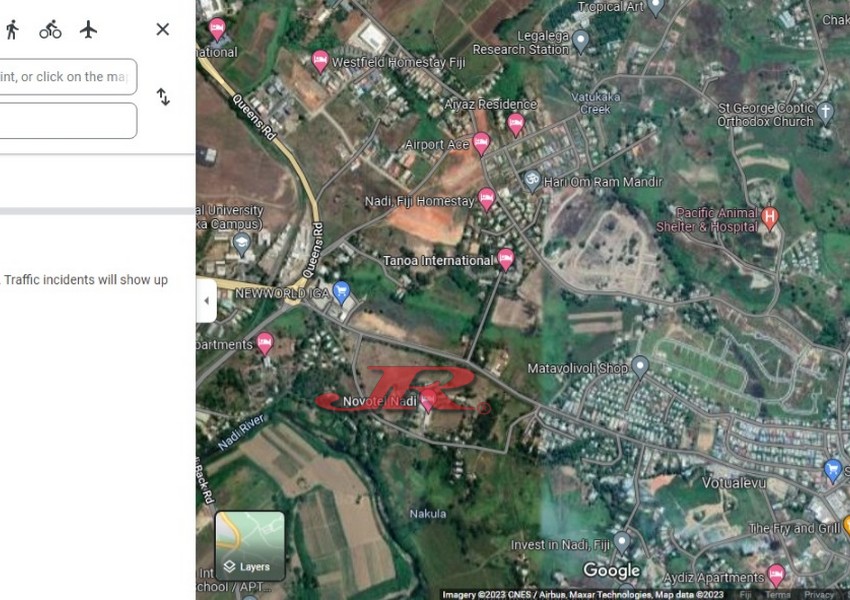The image size is (850, 600).
Task: Swap starting point and destination
Action: (162, 97)
